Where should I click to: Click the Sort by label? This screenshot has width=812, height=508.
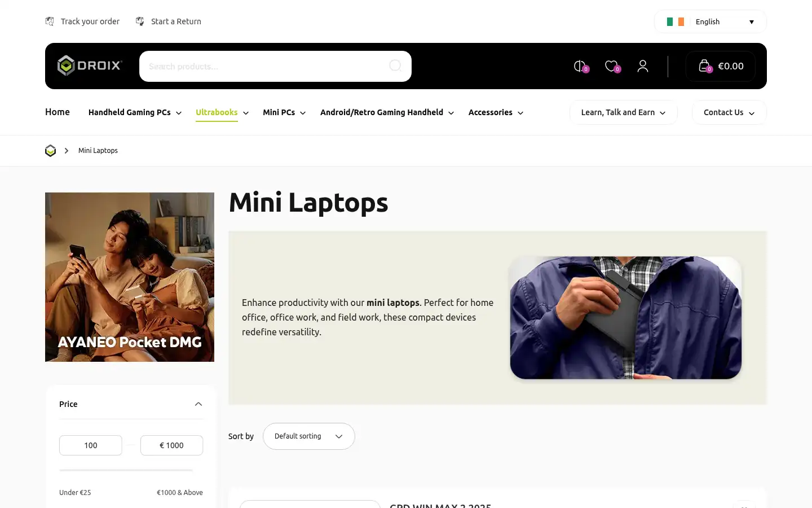241,436
